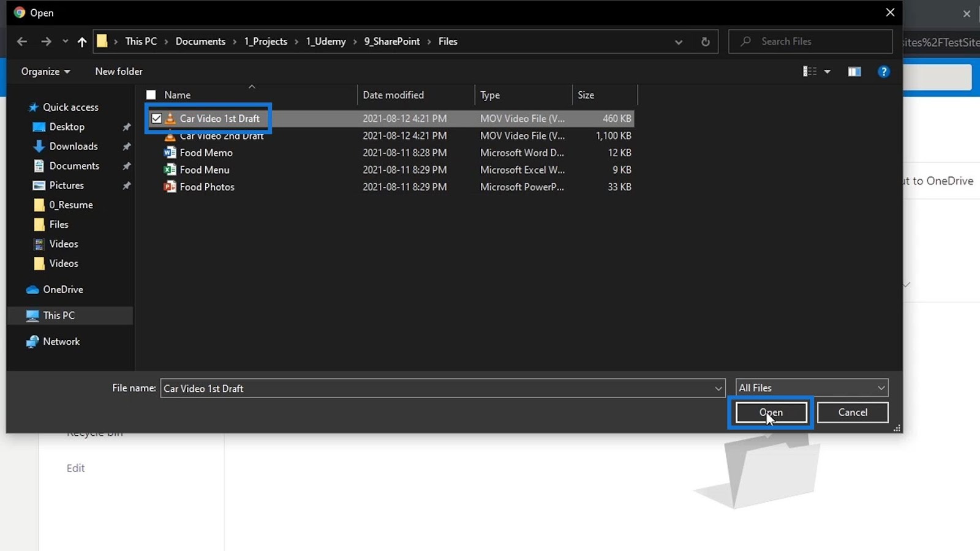Click Edit link in SharePoint page
The height and width of the screenshot is (551, 980).
[x=75, y=468]
